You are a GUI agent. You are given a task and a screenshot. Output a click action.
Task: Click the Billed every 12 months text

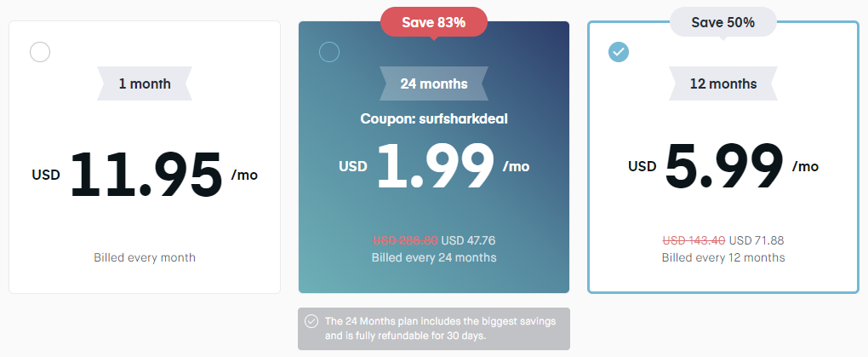(x=723, y=257)
